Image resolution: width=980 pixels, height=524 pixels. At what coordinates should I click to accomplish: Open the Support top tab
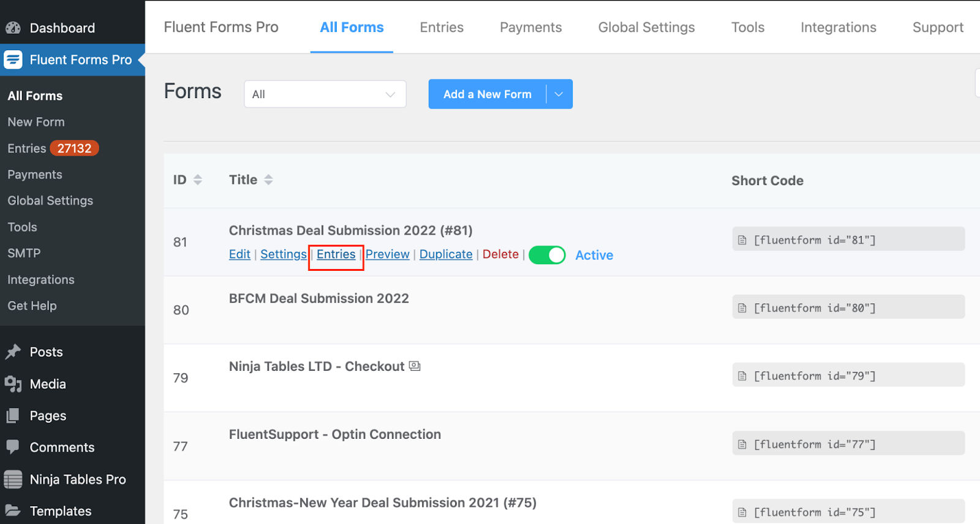tap(938, 28)
